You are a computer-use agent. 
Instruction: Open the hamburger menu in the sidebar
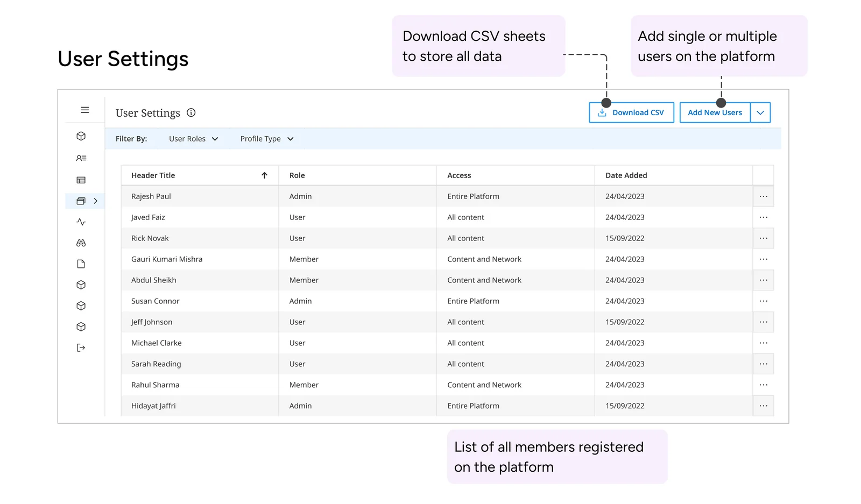tap(85, 110)
